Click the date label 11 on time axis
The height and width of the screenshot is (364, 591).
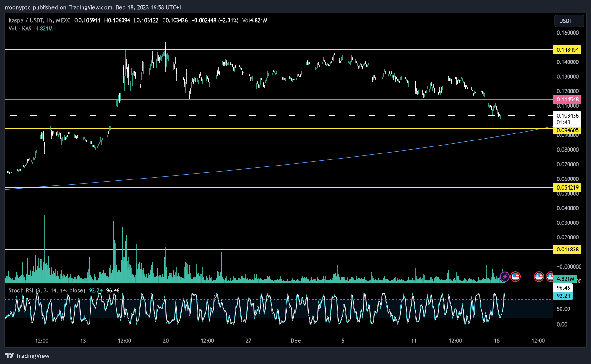[x=414, y=341]
